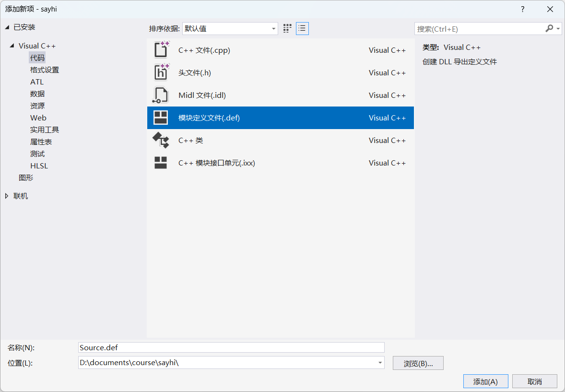This screenshot has height=392, width=565.
Task: Select the 联机 tree label
Action: click(21, 196)
